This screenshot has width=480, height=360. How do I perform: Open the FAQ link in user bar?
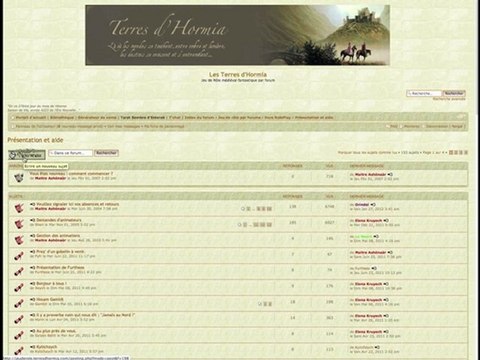coord(394,126)
